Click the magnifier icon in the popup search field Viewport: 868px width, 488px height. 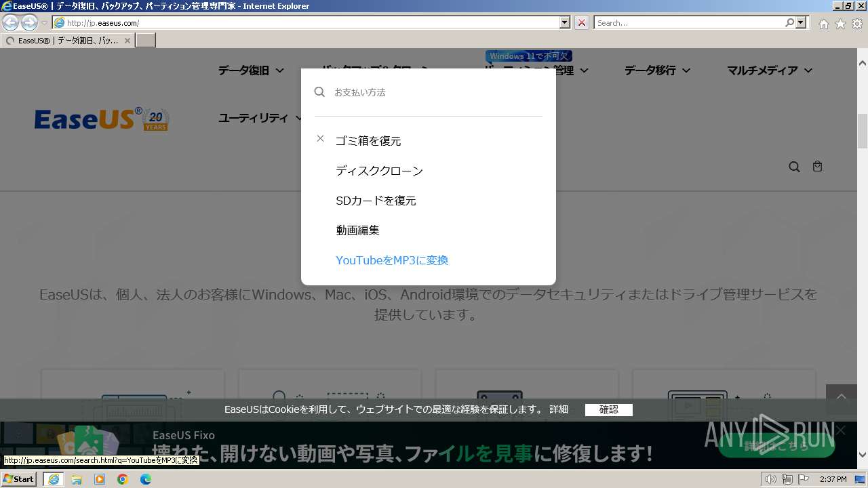point(319,91)
